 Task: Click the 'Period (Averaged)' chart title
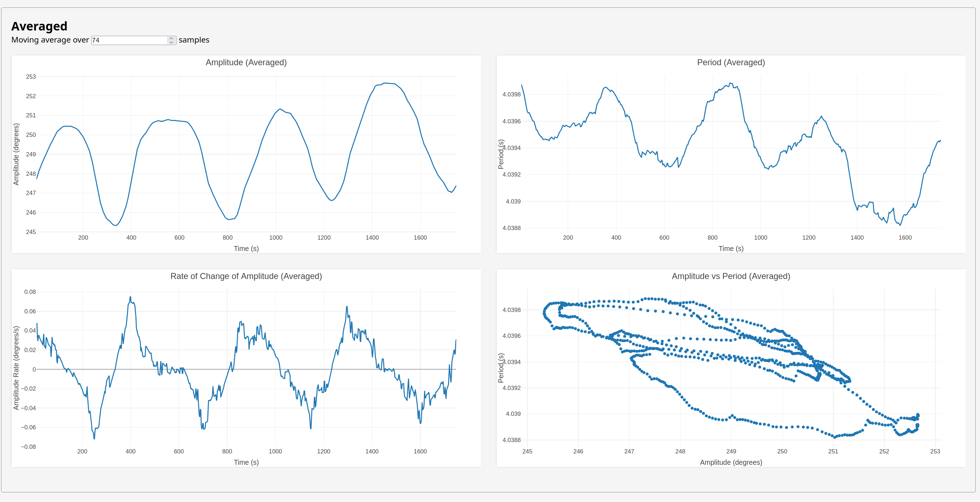coord(730,62)
